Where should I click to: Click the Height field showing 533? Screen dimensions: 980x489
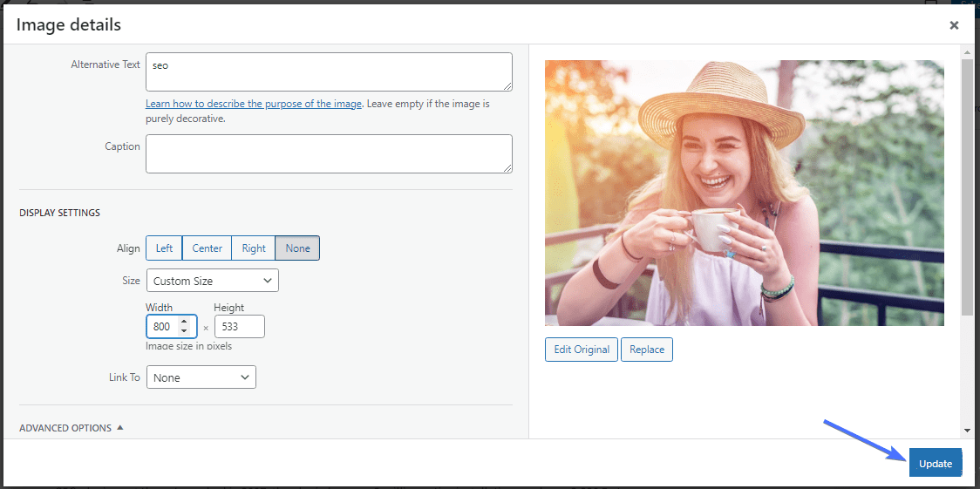(x=240, y=327)
